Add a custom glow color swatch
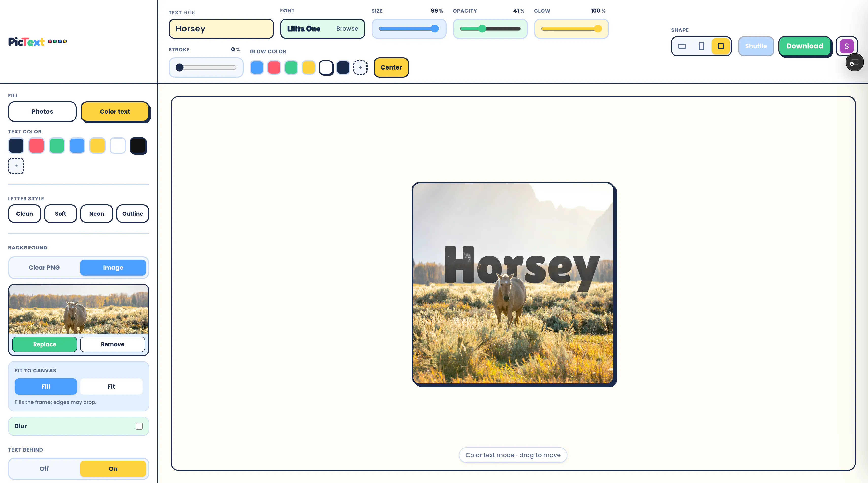This screenshot has height=483, width=868. tap(360, 67)
